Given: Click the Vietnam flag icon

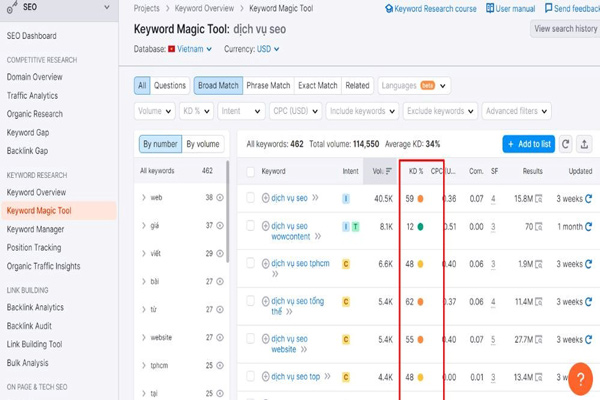Looking at the screenshot, I should [171, 49].
